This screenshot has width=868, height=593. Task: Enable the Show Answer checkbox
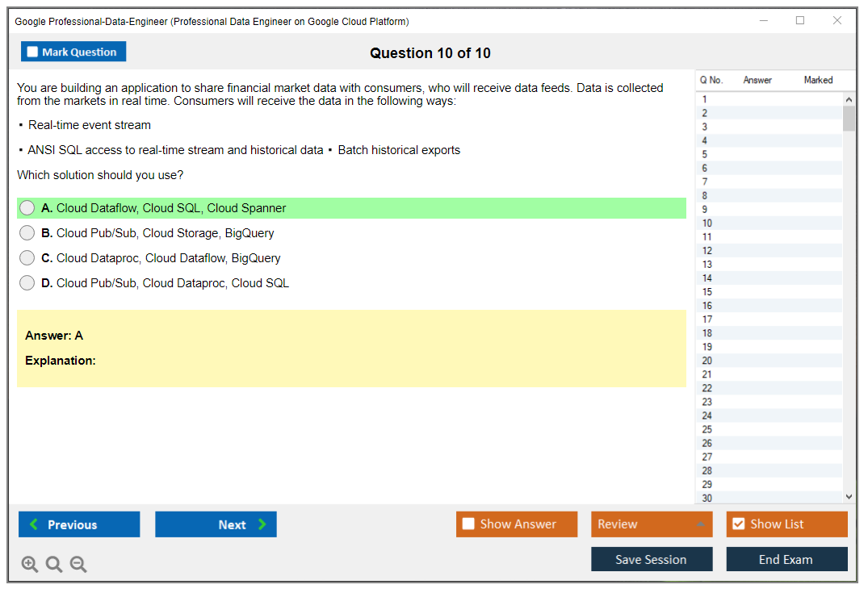pyautogui.click(x=468, y=524)
